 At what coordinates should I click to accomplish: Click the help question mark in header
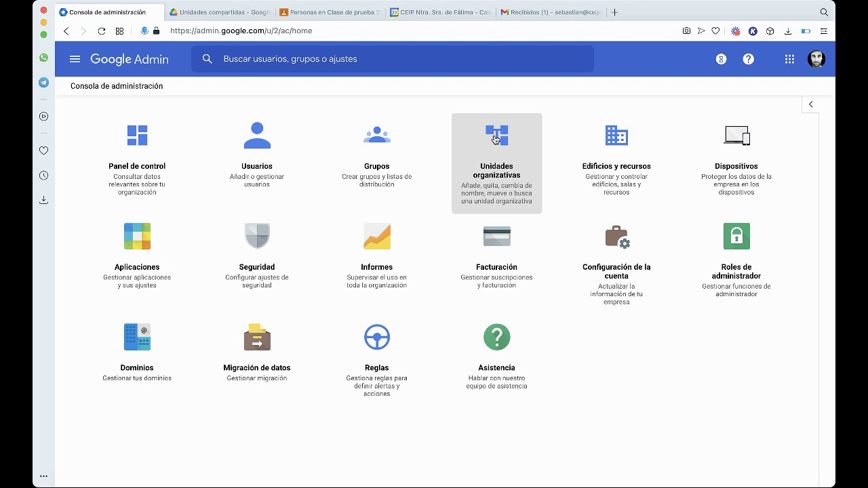pyautogui.click(x=748, y=59)
